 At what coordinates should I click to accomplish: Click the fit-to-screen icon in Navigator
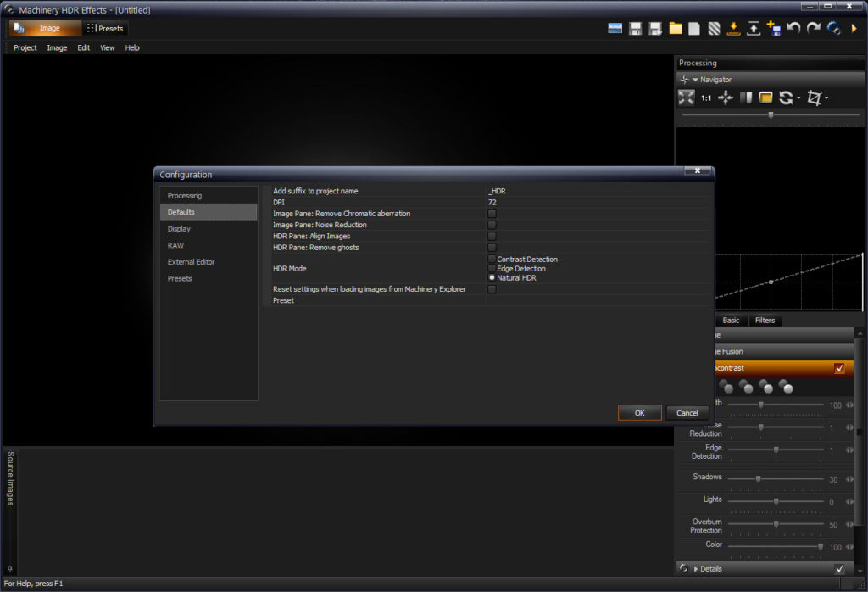(687, 98)
